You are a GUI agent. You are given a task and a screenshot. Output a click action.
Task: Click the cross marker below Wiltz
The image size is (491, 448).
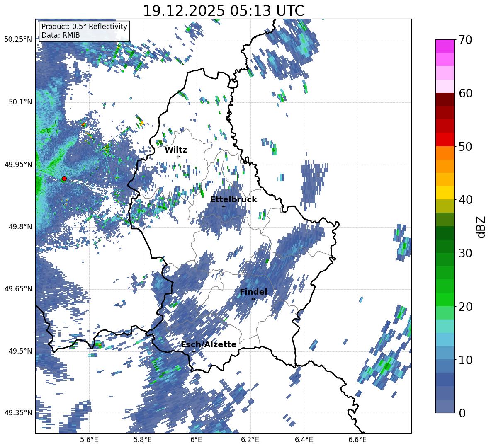[x=178, y=157]
